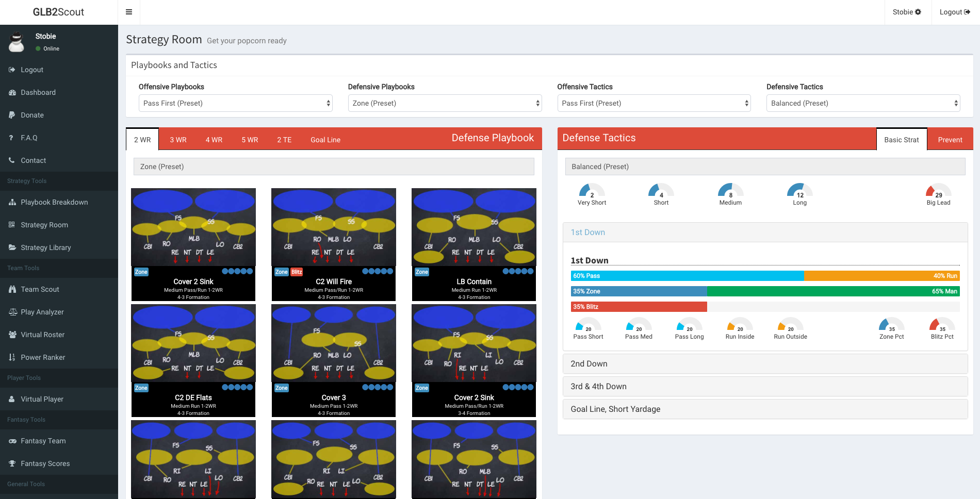Open the Defensive Playbooks dropdown
The width and height of the screenshot is (980, 499).
[445, 104]
